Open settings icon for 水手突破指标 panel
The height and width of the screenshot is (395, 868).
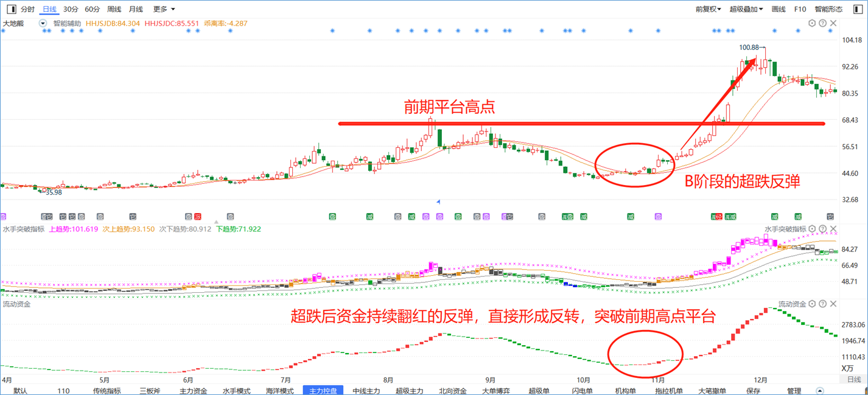(x=812, y=229)
